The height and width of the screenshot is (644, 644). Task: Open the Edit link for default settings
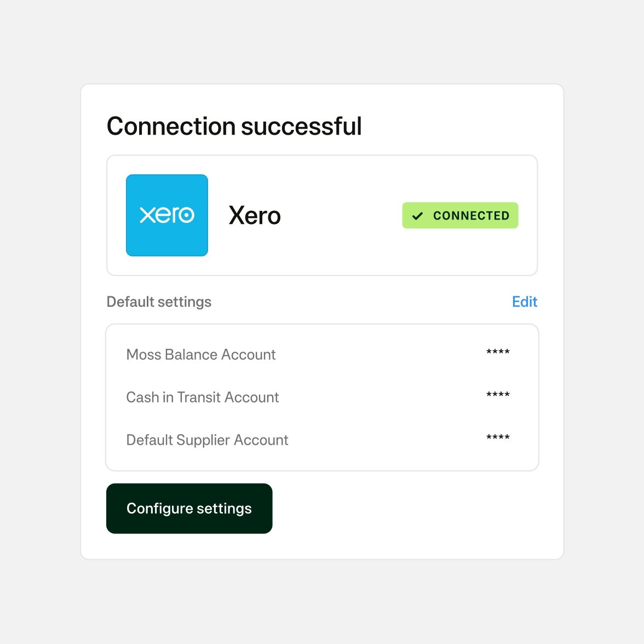point(524,302)
